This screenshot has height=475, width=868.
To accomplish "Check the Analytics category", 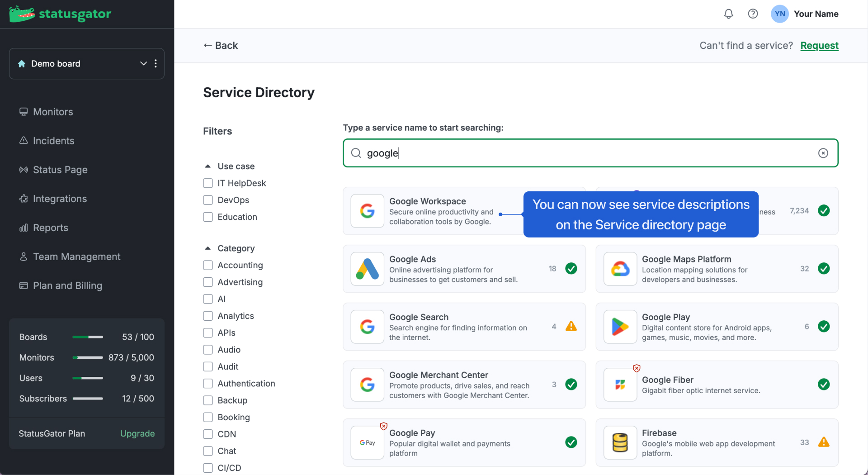I will 208,316.
